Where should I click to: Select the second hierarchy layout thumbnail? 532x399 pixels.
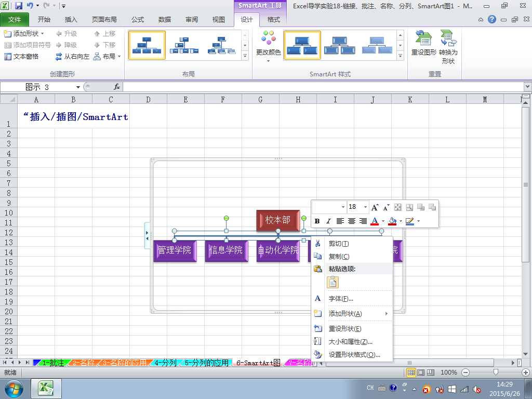click(x=184, y=45)
